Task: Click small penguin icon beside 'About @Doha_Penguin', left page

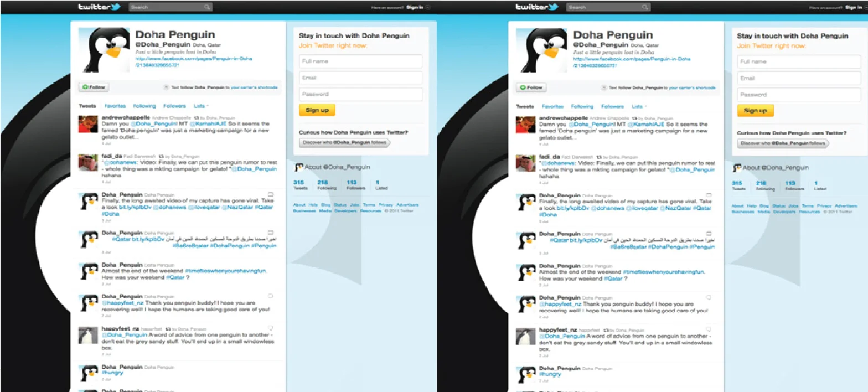Action: tap(299, 167)
